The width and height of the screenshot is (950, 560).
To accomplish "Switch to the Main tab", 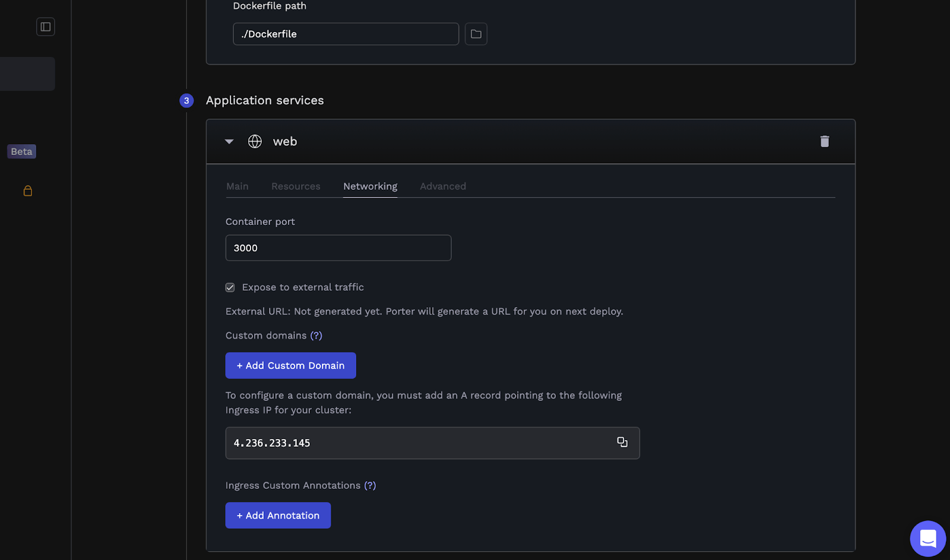I will pos(237,186).
